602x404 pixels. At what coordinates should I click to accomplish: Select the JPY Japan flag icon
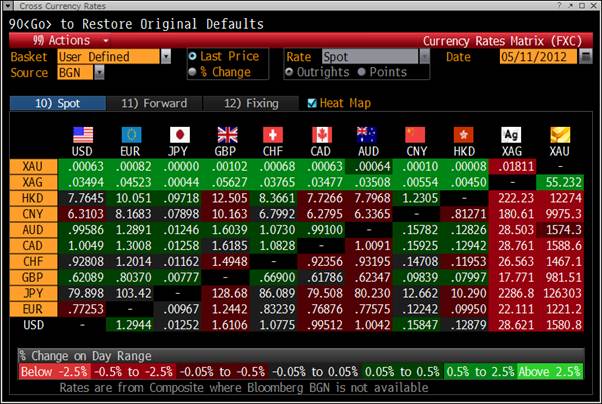coord(179,134)
